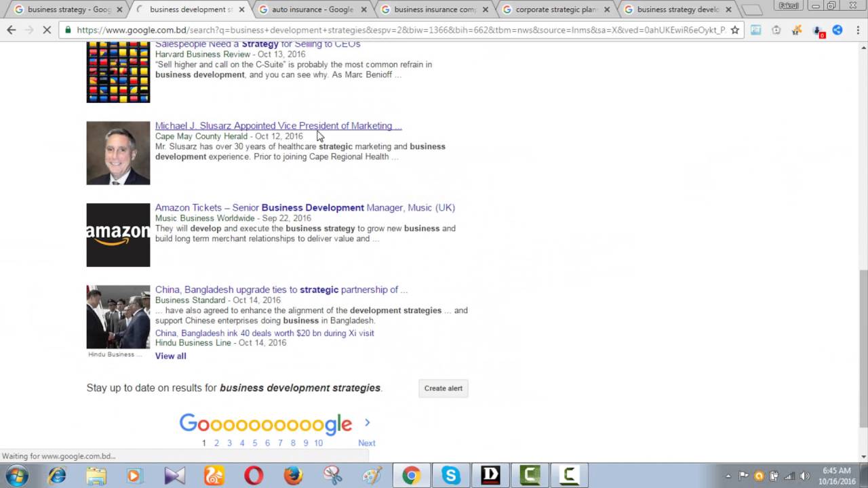Open 'Salespeople Need a Strategy for Selling to CEOs'

(x=258, y=44)
